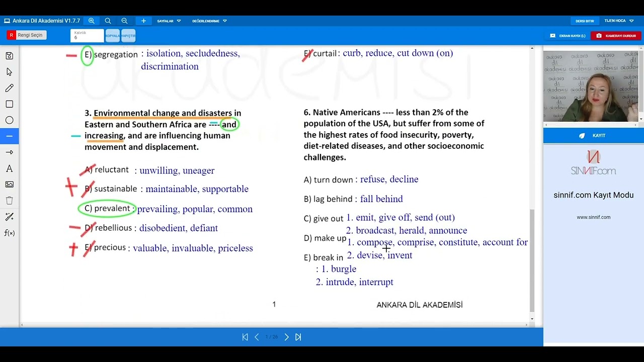Click answer option 'D) rebellious'
The image size is (644, 362).
pyautogui.click(x=109, y=228)
